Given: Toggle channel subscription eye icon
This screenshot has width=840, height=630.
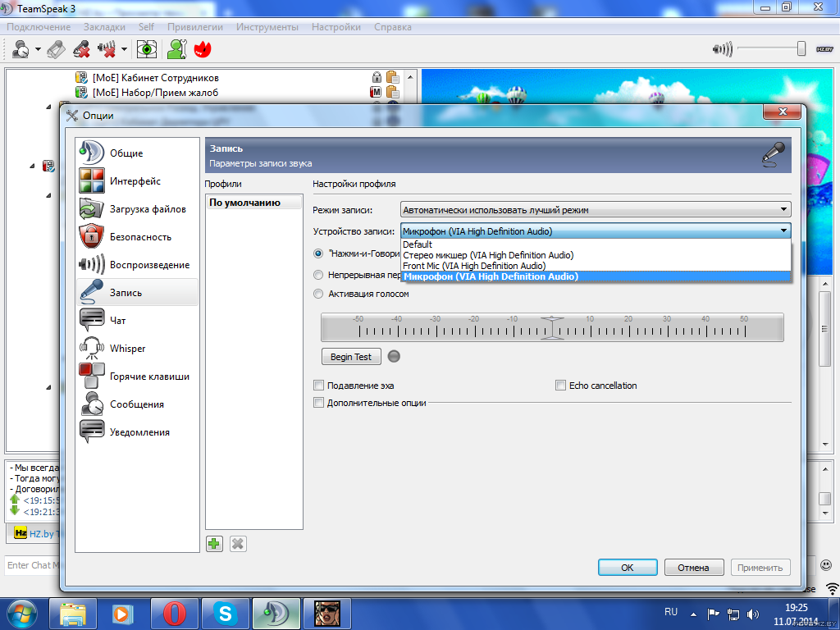Looking at the screenshot, I should 146,49.
